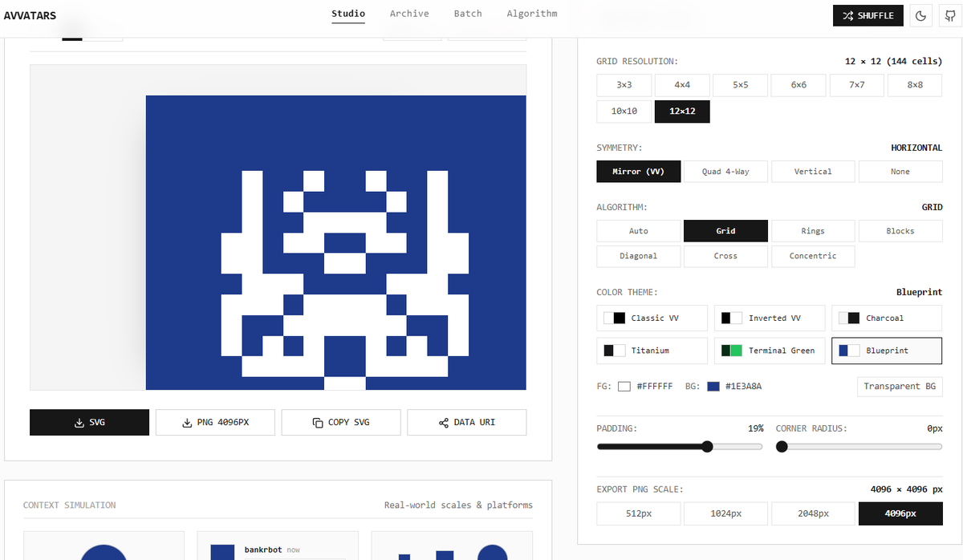Select the 5×5 grid resolution
The width and height of the screenshot is (963, 560).
pyautogui.click(x=741, y=85)
